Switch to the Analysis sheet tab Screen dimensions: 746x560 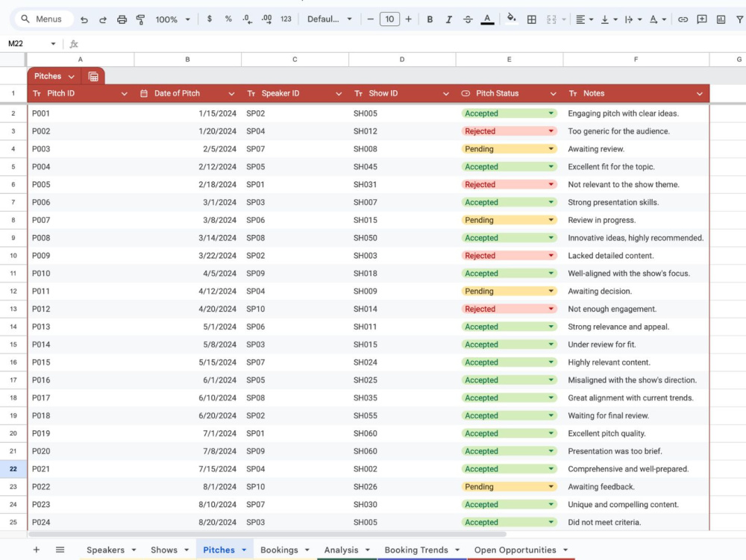(x=341, y=550)
